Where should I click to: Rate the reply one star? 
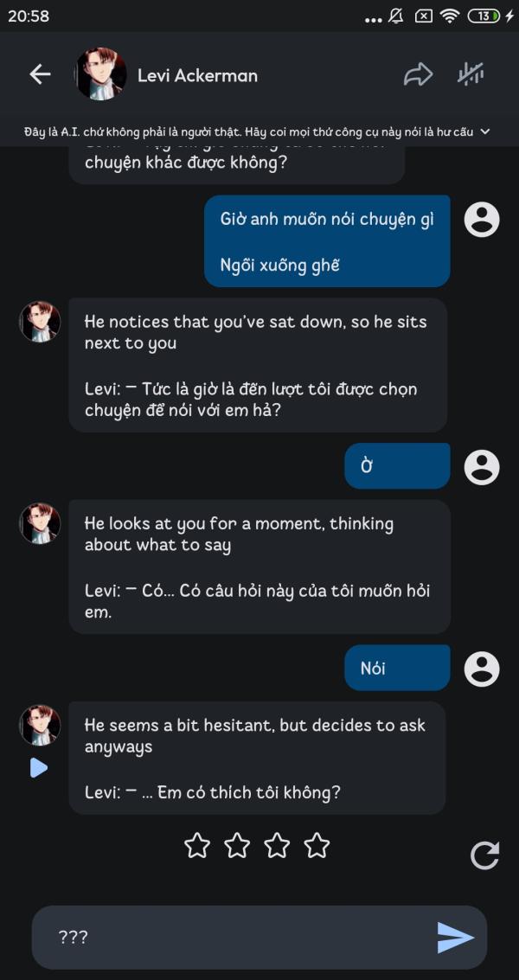click(197, 845)
